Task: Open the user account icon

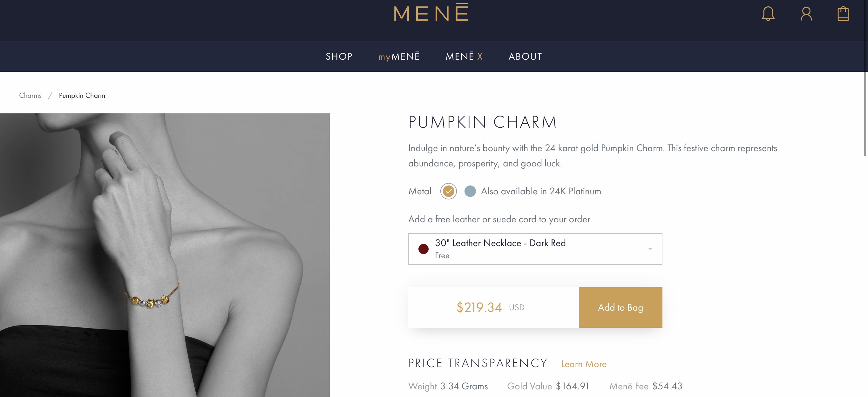Action: [x=806, y=14]
